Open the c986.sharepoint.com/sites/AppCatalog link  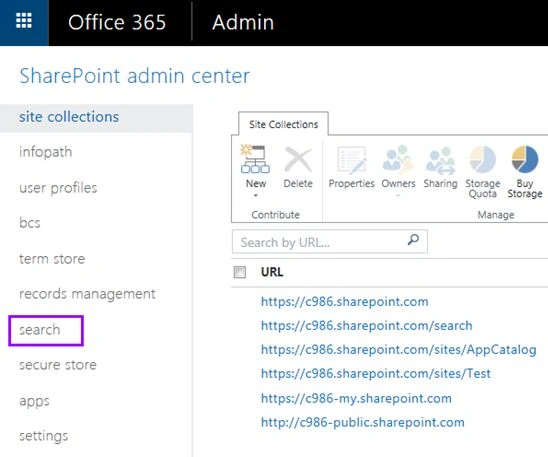pos(399,350)
